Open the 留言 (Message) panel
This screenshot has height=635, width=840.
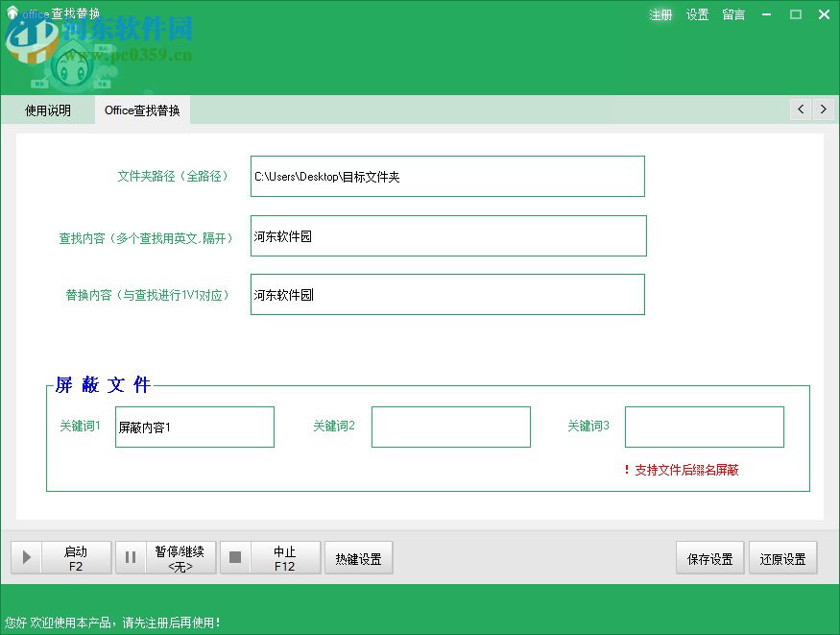click(732, 14)
